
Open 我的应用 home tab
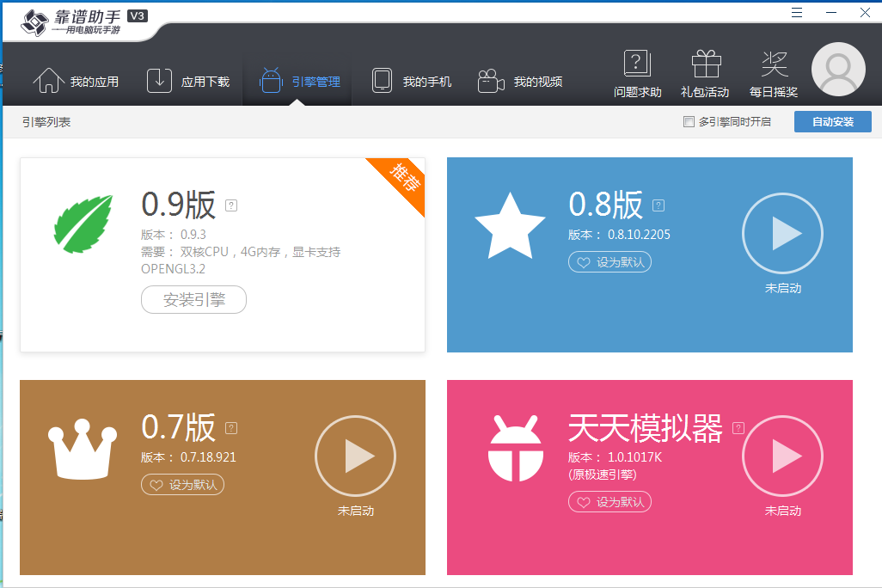76,81
